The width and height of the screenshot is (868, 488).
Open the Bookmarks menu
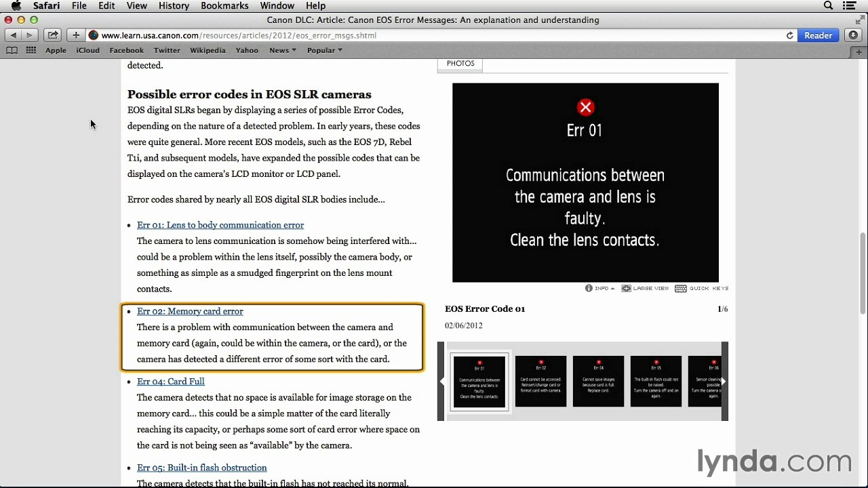pyautogui.click(x=224, y=5)
